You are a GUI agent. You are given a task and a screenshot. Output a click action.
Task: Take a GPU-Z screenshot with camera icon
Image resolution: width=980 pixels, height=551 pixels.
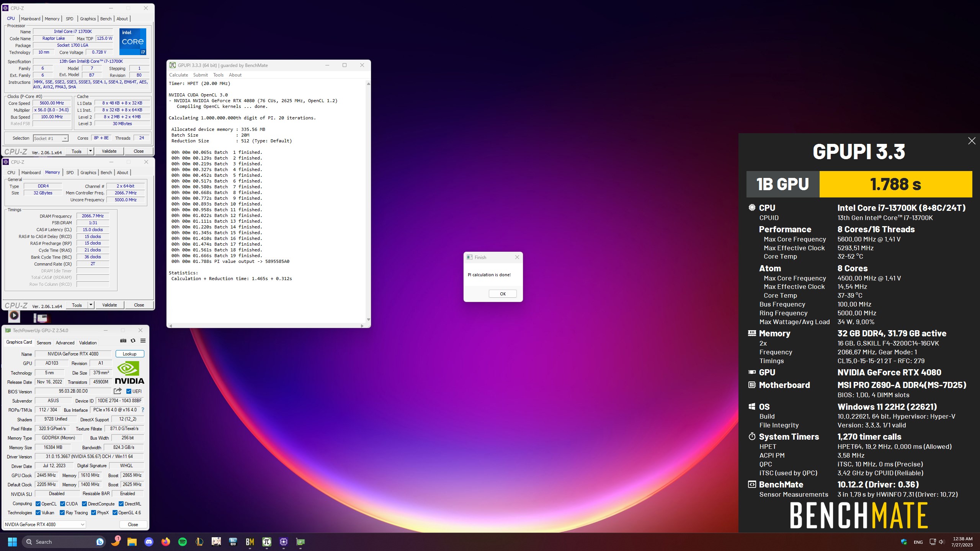pyautogui.click(x=123, y=341)
